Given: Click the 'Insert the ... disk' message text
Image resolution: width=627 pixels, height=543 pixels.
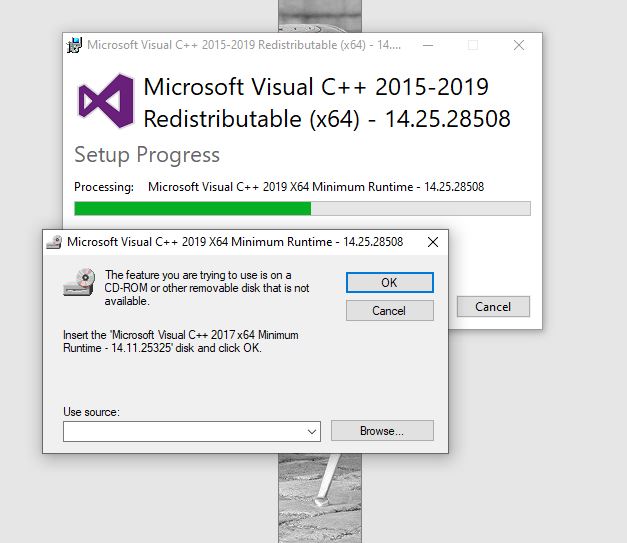Looking at the screenshot, I should coord(181,341).
